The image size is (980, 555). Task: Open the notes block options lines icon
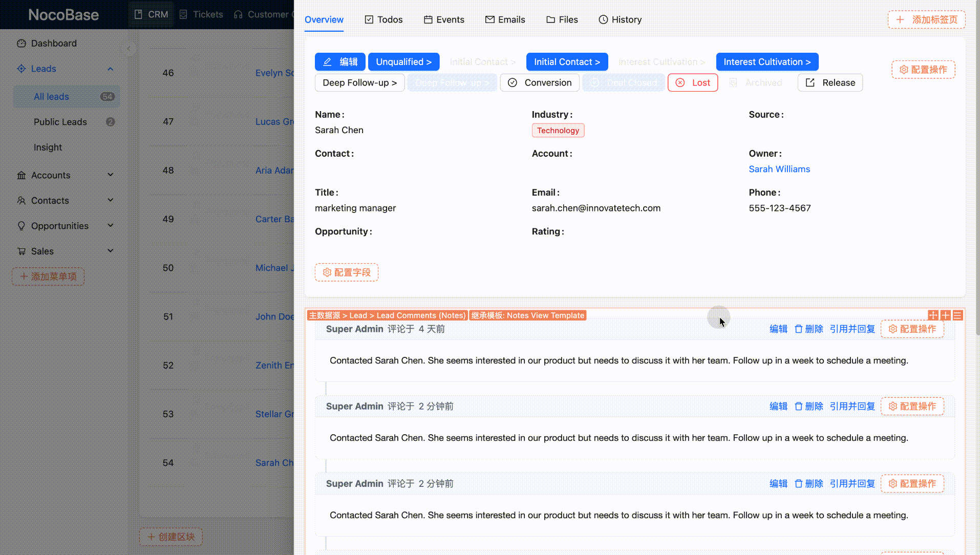click(958, 315)
